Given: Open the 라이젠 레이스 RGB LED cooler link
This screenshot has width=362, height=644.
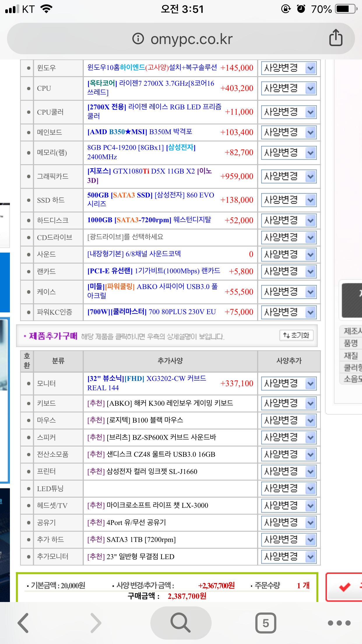Looking at the screenshot, I should tap(154, 111).
